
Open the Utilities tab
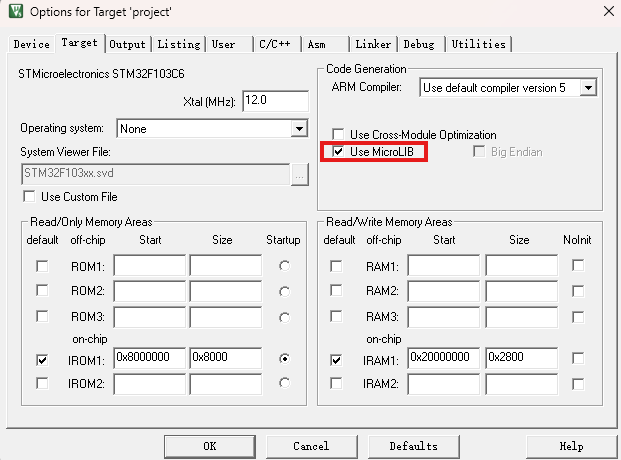478,44
